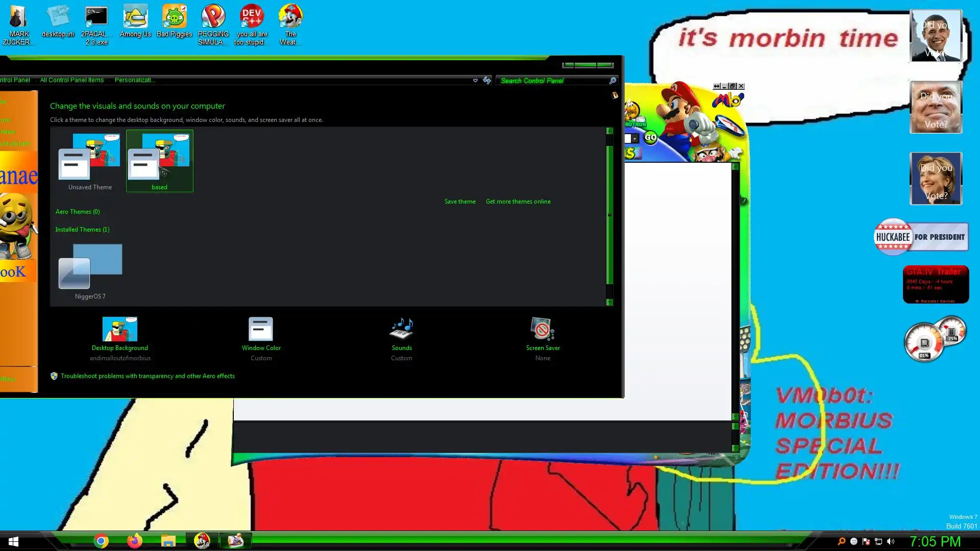Click the Personalization breadcrumb item
This screenshot has height=551, width=980.
click(135, 80)
